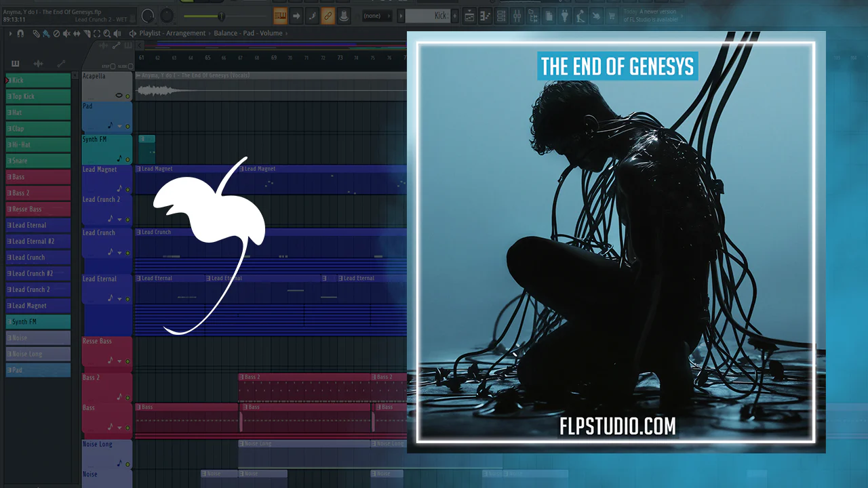Image resolution: width=868 pixels, height=488 pixels.
Task: Toggle the playlist magnet snap icon
Action: coord(20,33)
